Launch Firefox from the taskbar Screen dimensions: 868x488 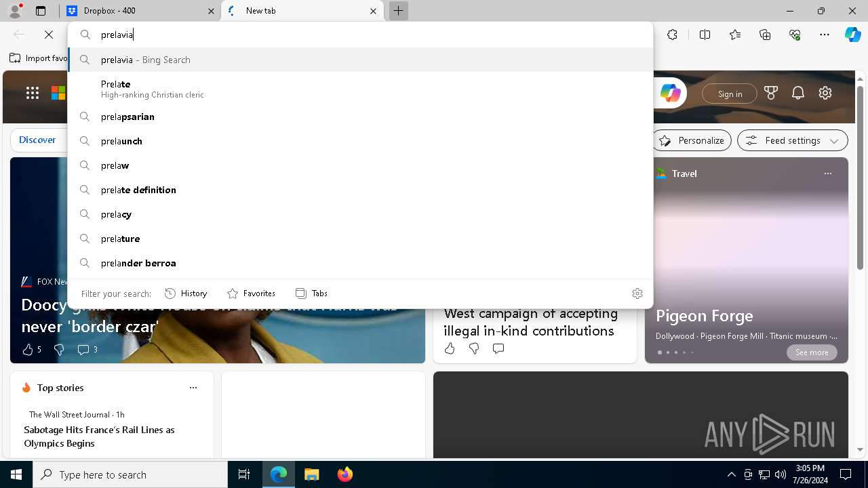(x=344, y=474)
